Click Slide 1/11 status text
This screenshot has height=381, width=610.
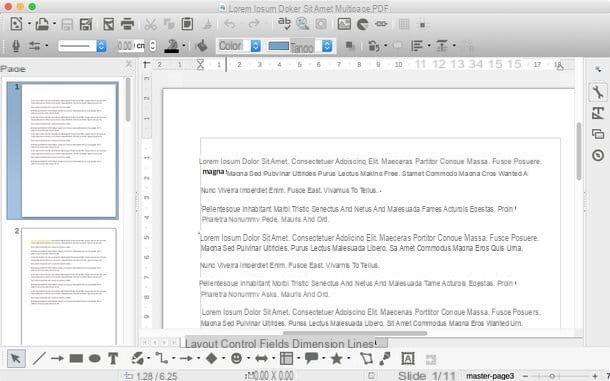427,376
